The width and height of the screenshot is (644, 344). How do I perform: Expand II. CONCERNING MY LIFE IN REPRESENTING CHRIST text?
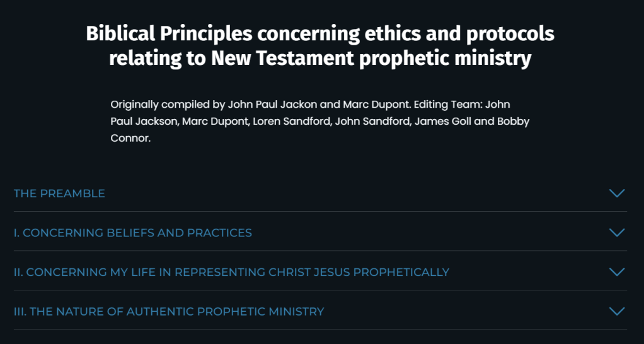[x=231, y=272]
